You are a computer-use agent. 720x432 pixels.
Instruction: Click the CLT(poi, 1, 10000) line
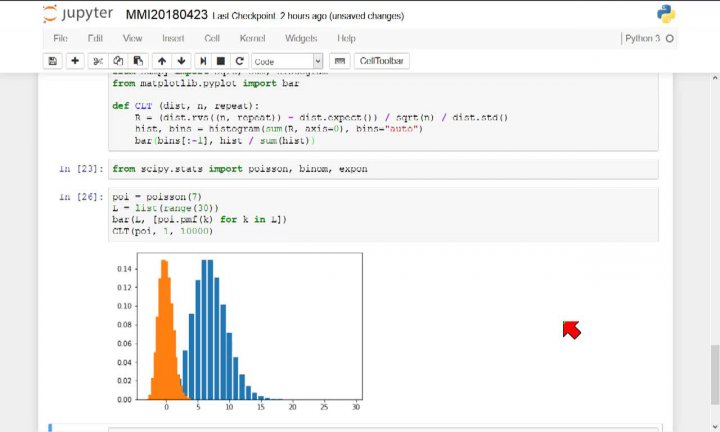pos(163,231)
